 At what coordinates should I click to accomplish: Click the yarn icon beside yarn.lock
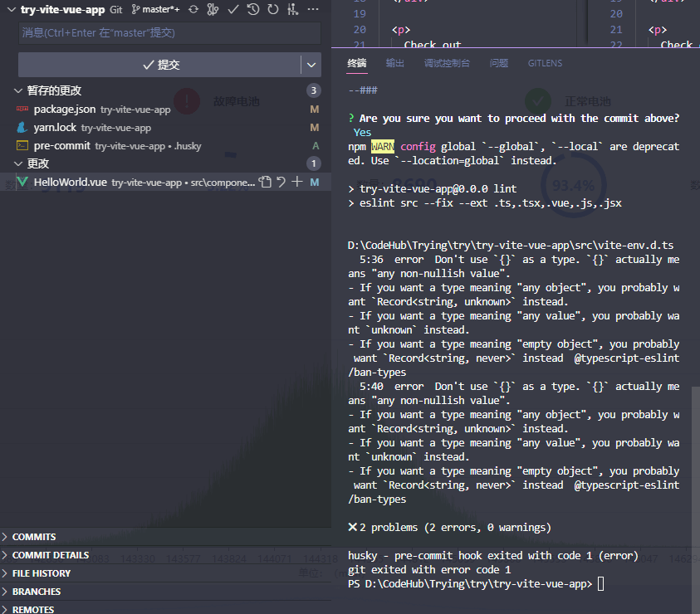tap(22, 128)
